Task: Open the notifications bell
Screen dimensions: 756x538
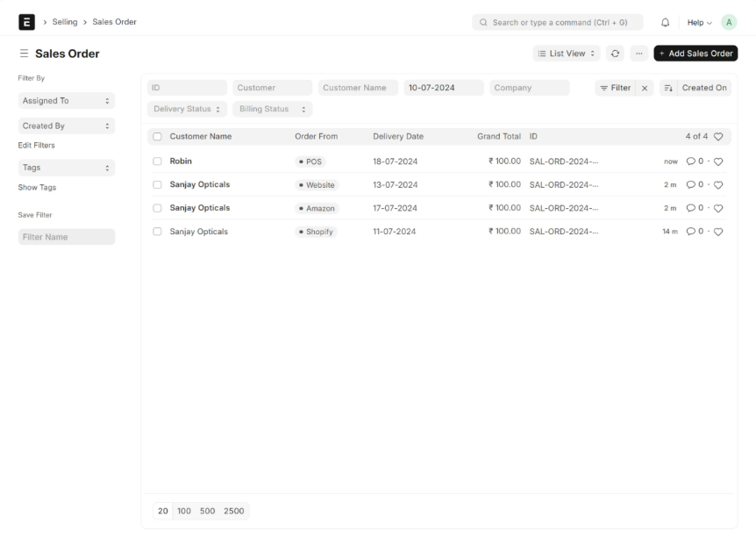Action: pyautogui.click(x=665, y=22)
